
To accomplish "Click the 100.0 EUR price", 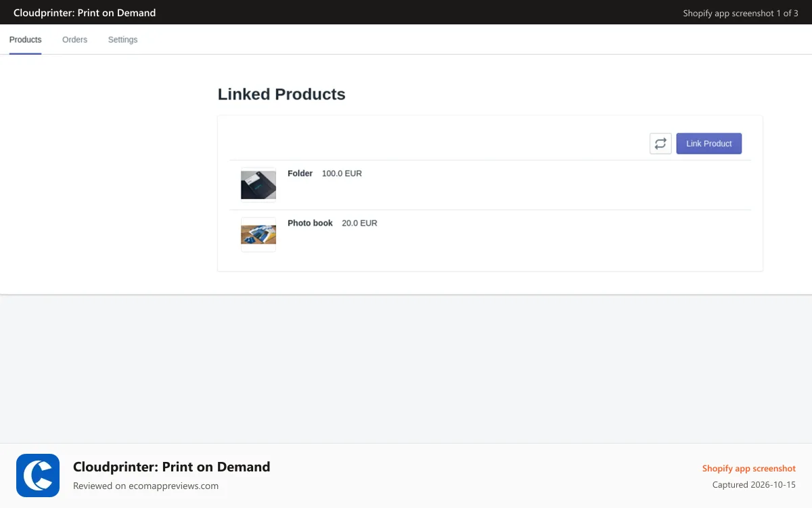I will pyautogui.click(x=342, y=173).
